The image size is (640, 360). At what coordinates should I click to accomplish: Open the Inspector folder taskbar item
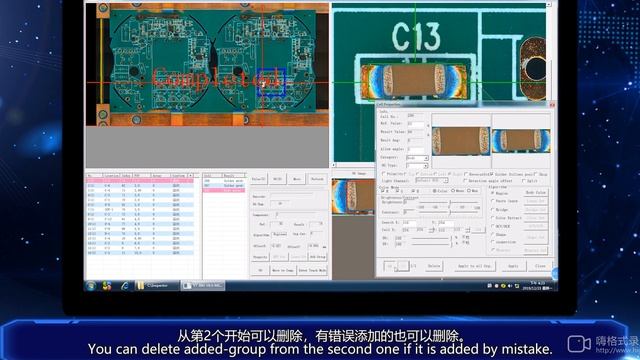coord(157,286)
